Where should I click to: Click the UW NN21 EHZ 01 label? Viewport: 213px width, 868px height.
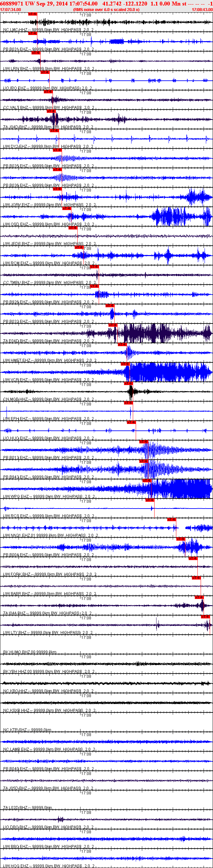click(51, 535)
